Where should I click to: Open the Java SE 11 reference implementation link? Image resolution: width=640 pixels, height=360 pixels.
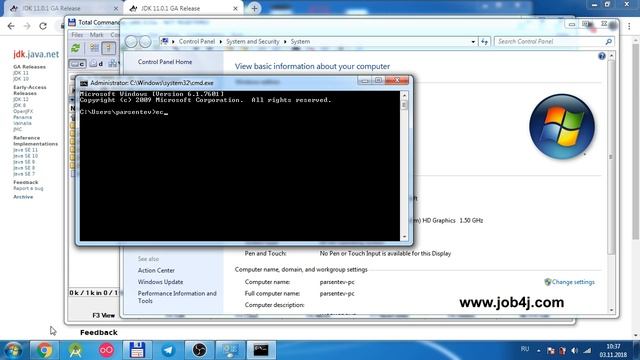tap(25, 150)
